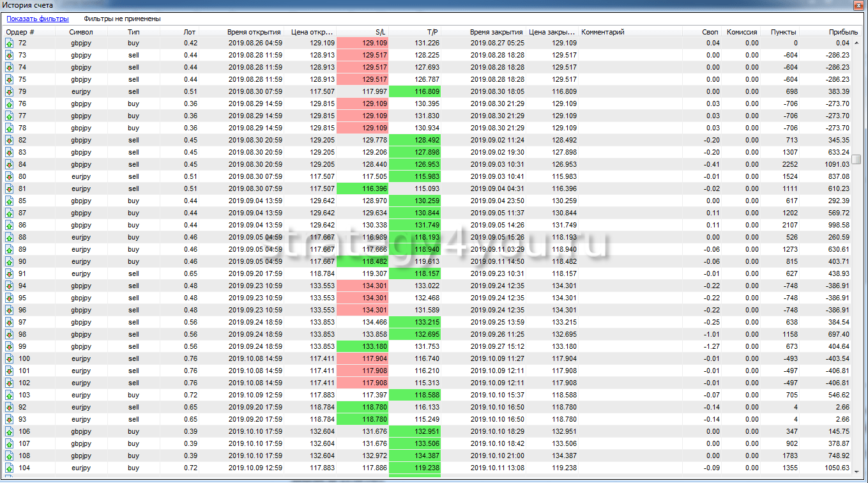Viewport: 868px width, 483px height.
Task: Sort by the 'Символ' column header
Action: click(x=81, y=32)
